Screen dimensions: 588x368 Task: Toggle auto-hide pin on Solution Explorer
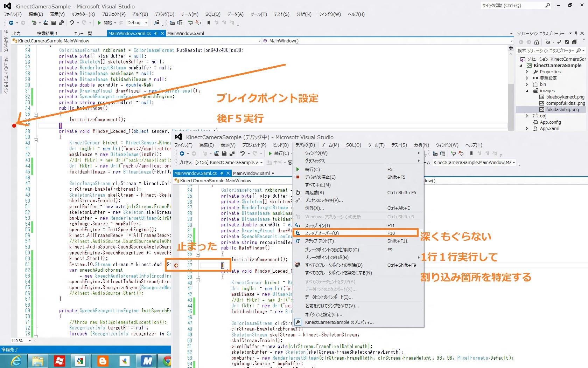pos(576,33)
